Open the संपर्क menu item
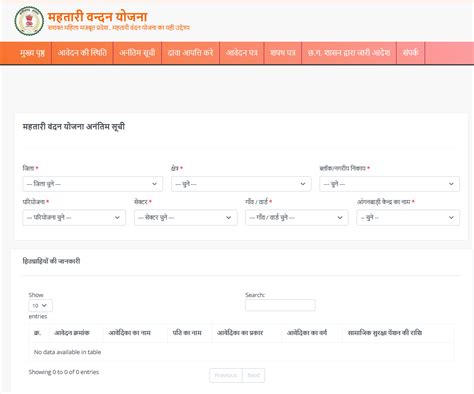Viewport: 474px width, 394px height. pos(410,53)
